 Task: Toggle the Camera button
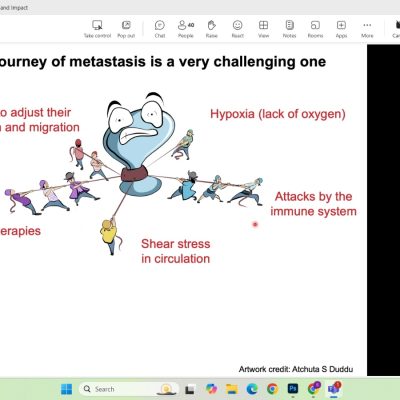[x=396, y=29]
